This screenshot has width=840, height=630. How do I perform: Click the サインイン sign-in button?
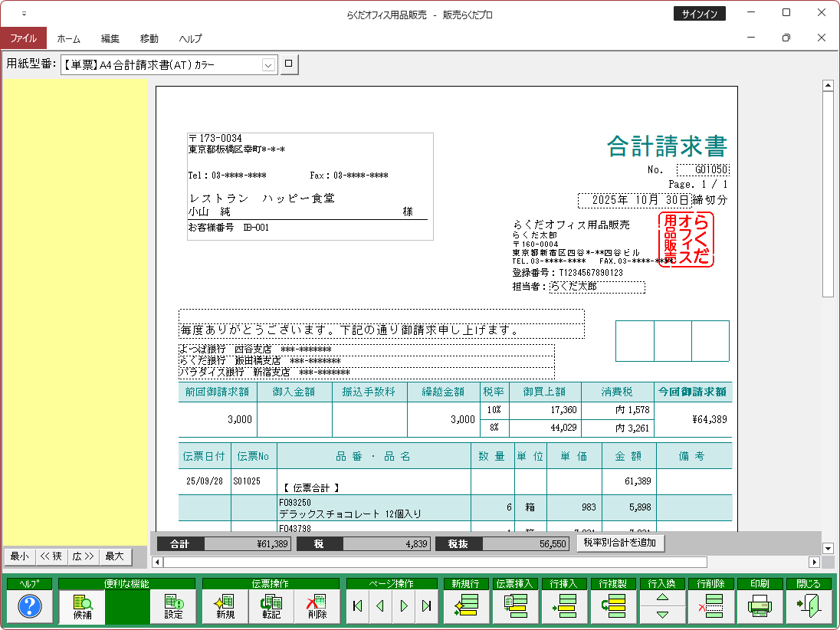click(699, 13)
